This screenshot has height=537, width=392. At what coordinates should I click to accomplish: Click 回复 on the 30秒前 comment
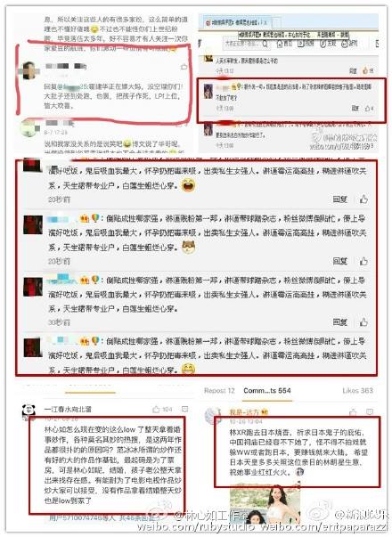[x=340, y=321]
